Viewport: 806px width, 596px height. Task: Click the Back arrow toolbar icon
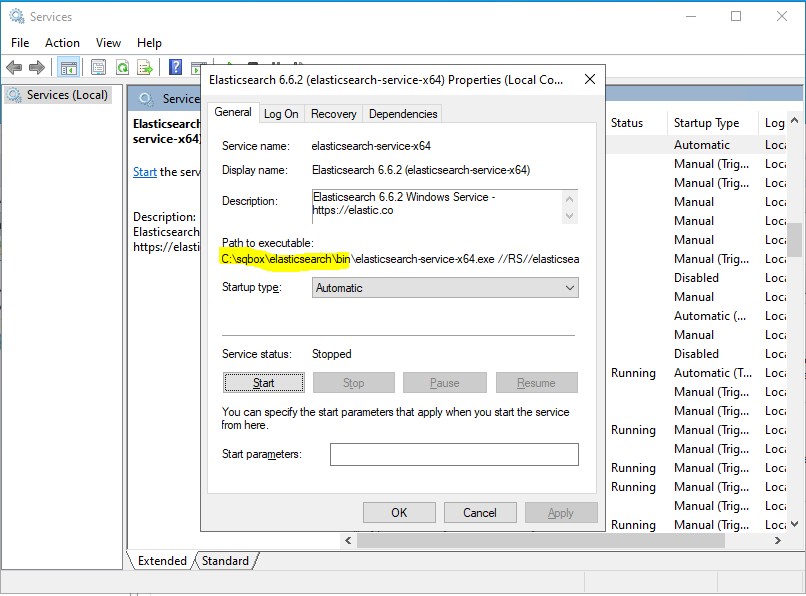(x=14, y=67)
